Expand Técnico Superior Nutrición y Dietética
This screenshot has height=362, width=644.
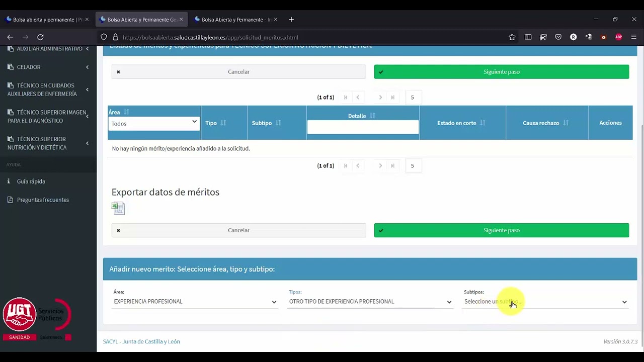(48, 143)
